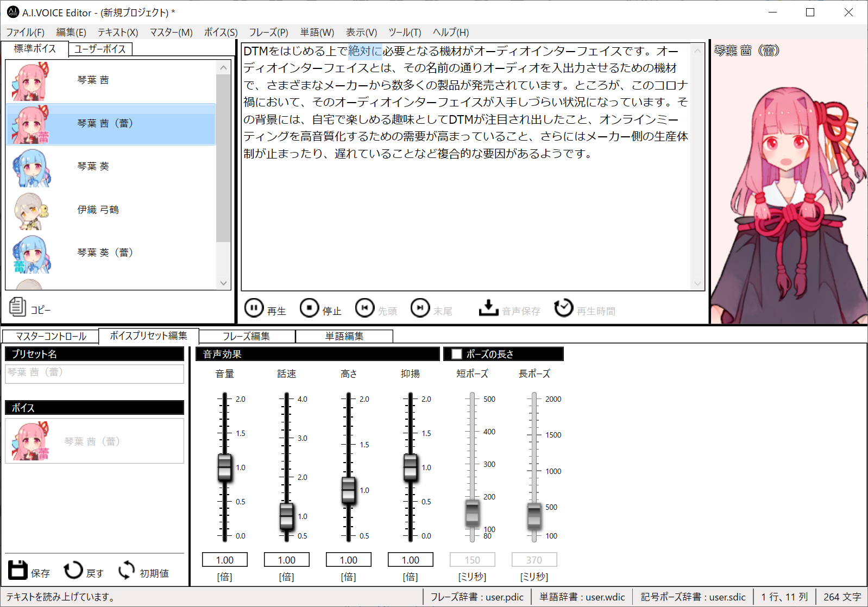Click the 抑揚 intonation slider handle
This screenshot has width=868, height=607.
410,467
